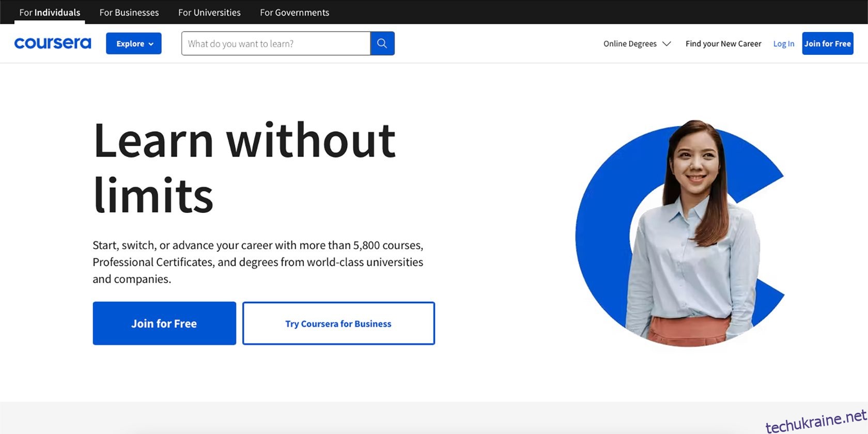Screen dimensions: 868x434
Task: Click the Coursera logo
Action: point(53,43)
